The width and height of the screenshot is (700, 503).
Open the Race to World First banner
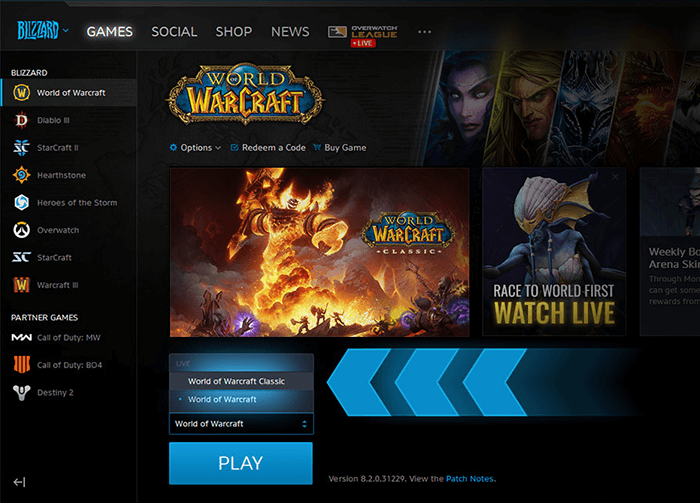(554, 252)
